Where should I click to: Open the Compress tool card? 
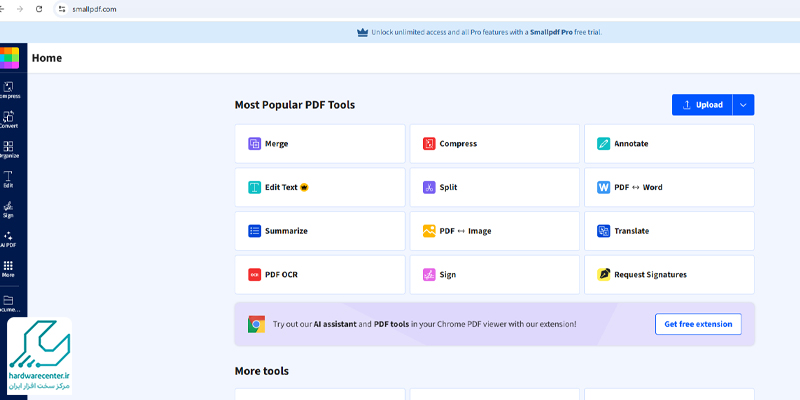(x=494, y=144)
